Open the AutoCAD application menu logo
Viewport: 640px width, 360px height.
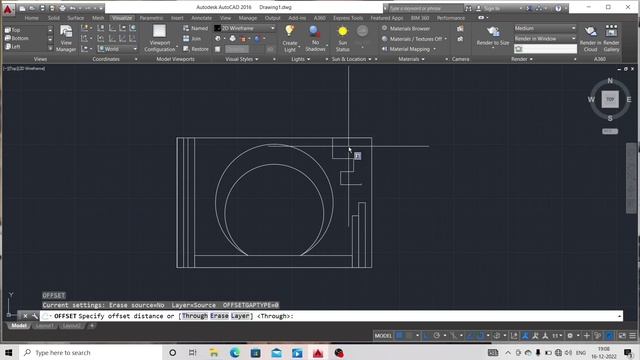[x=8, y=9]
